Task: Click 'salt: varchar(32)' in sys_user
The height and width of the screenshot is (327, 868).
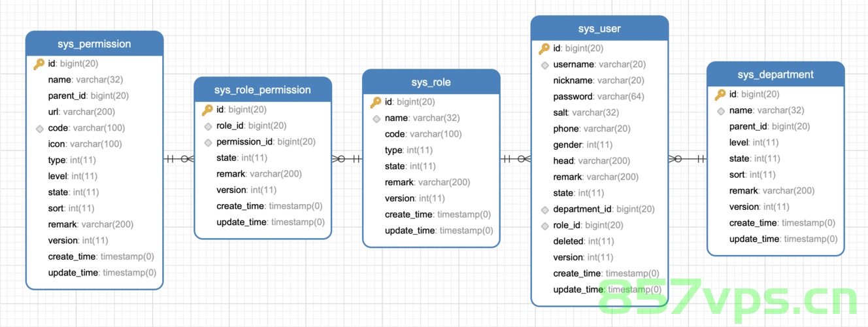Action: click(586, 112)
